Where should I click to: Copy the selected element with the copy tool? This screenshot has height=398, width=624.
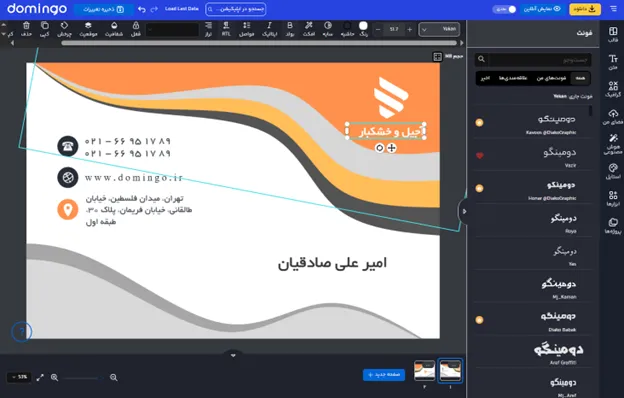(44, 29)
